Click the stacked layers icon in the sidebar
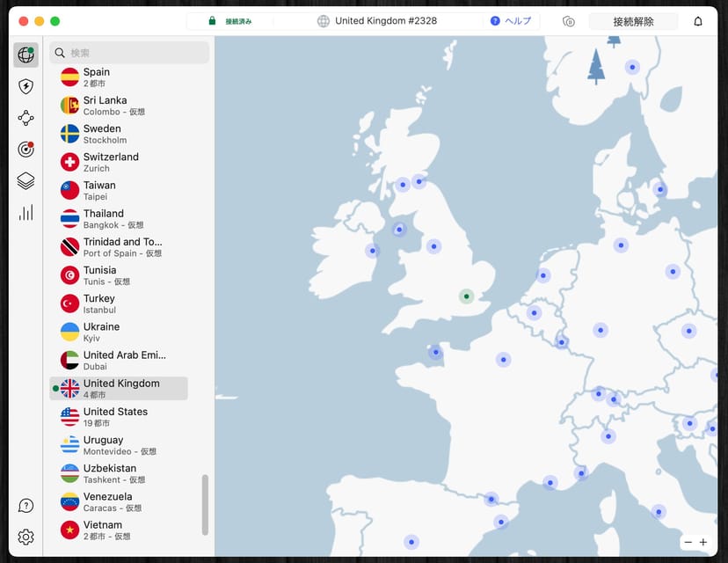The height and width of the screenshot is (563, 728). [x=25, y=181]
